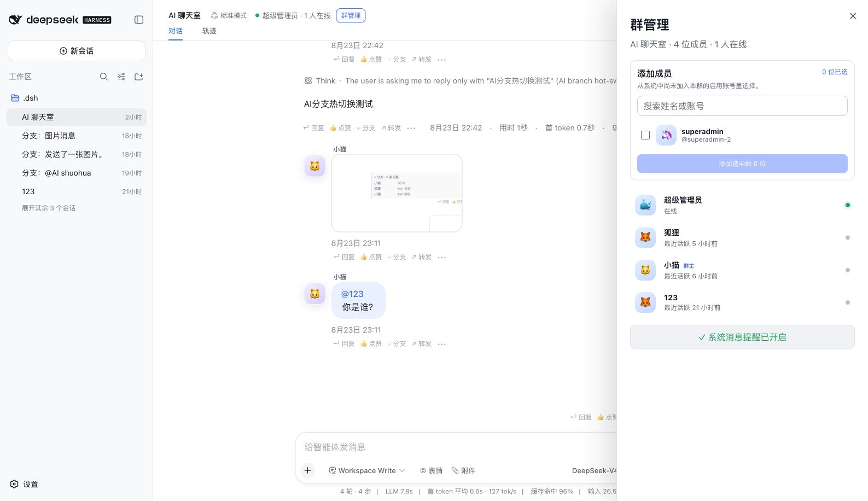This screenshot has height=501, width=868.
Task: Expand the Think reasoning line
Action: tap(461, 81)
